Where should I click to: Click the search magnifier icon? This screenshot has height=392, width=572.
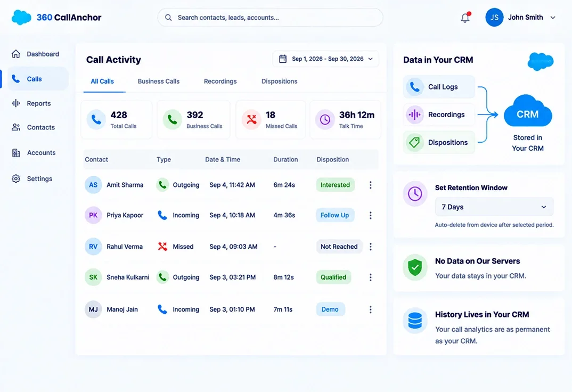point(168,18)
